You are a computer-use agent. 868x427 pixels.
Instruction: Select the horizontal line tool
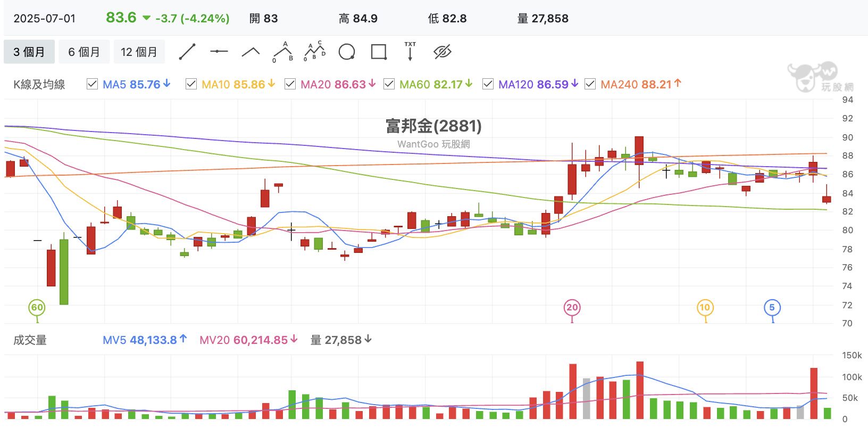click(219, 52)
